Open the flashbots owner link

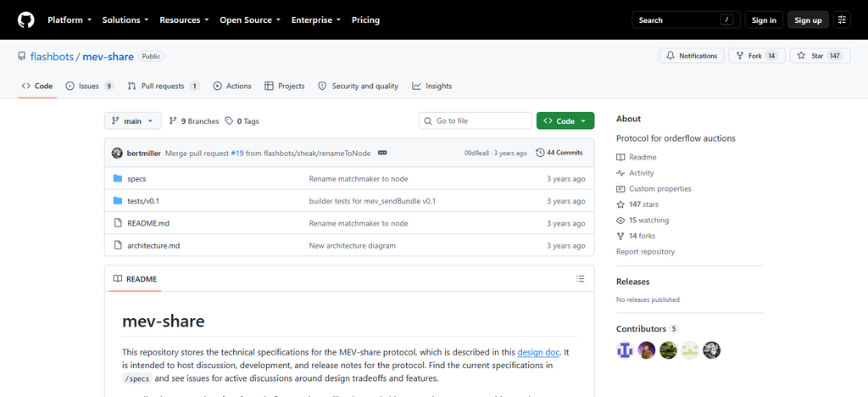(52, 57)
